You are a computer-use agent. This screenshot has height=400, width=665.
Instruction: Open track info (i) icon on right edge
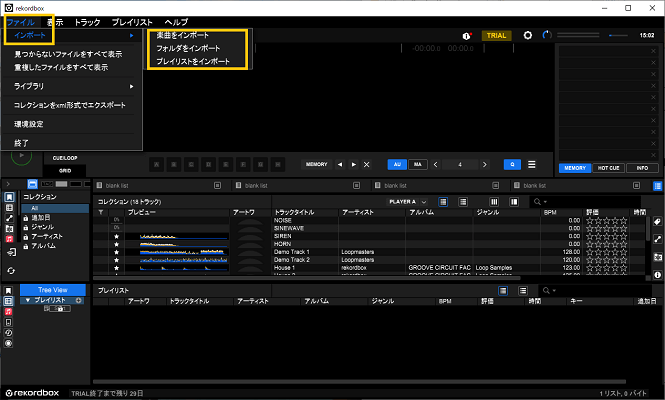[x=657, y=275]
